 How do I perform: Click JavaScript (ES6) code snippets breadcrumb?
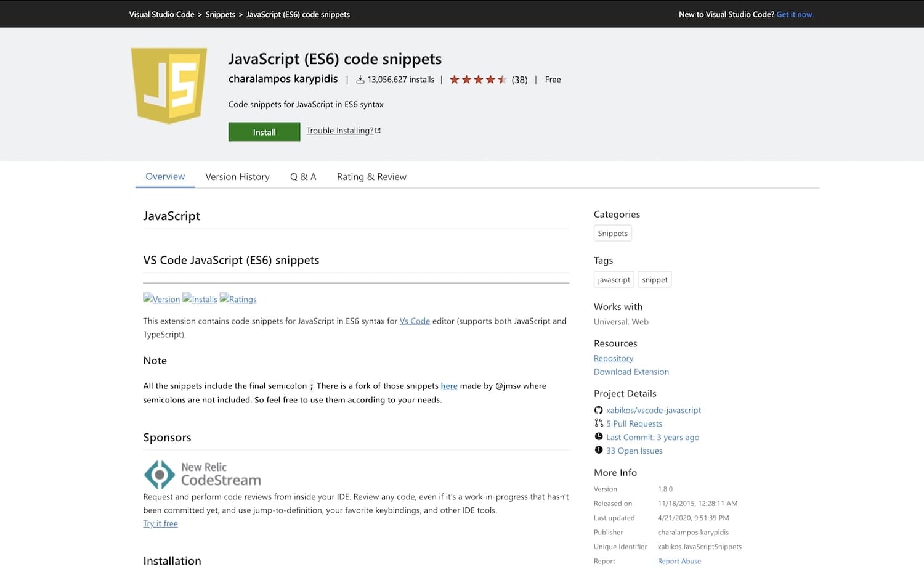(x=298, y=14)
